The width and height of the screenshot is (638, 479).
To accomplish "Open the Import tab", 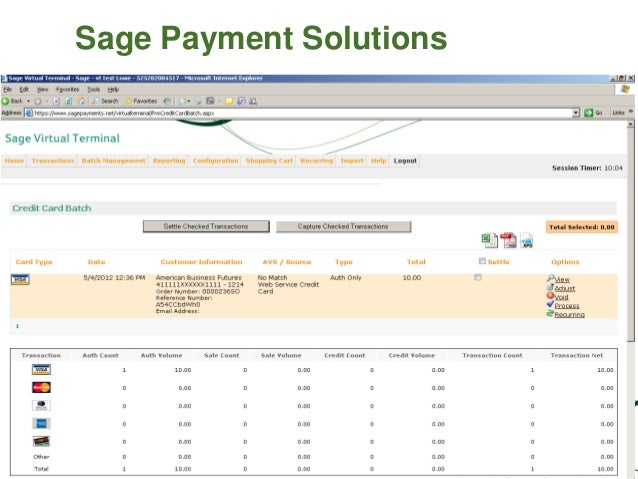I will pos(352,161).
